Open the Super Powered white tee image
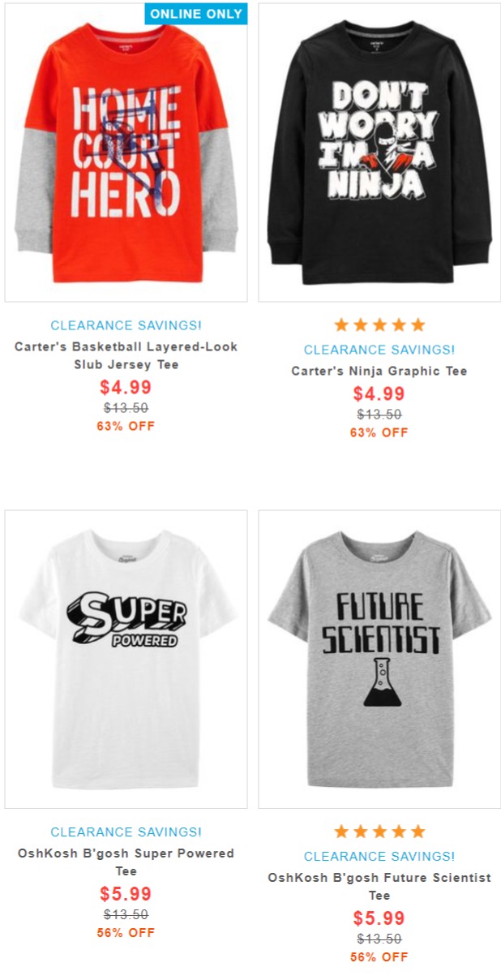This screenshot has width=501, height=980. [126, 660]
